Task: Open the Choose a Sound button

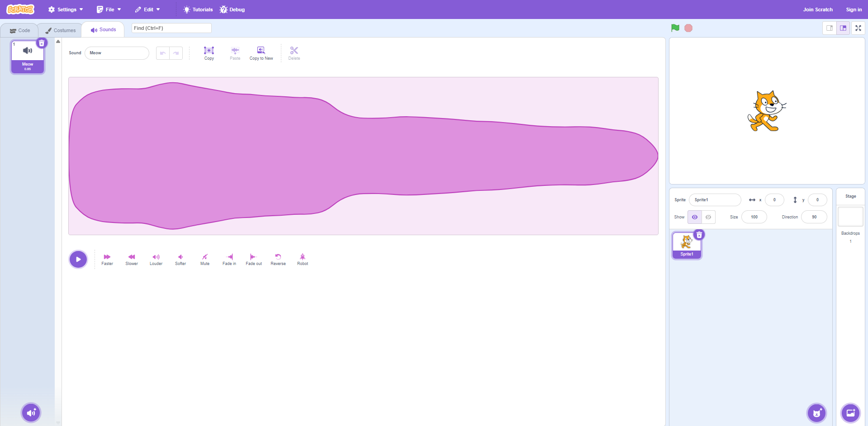Action: [31, 412]
